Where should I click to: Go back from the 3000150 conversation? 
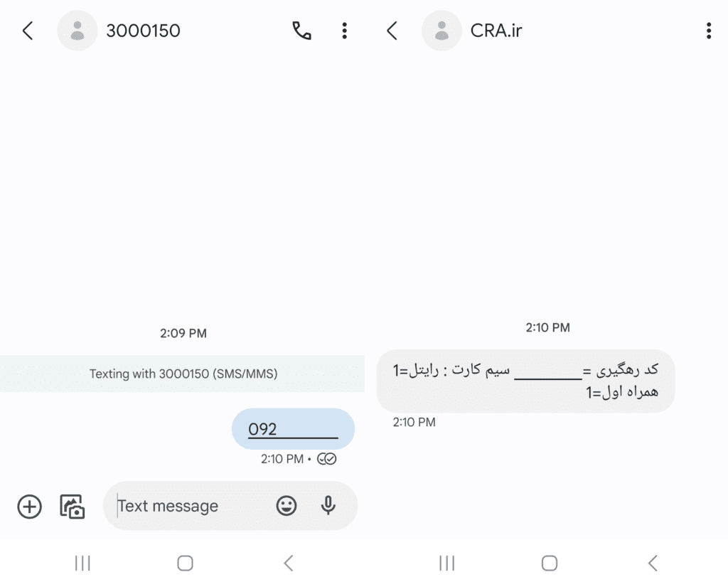tap(27, 31)
